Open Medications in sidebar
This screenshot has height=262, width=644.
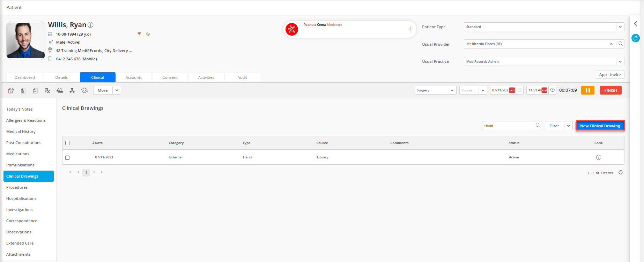[18, 154]
